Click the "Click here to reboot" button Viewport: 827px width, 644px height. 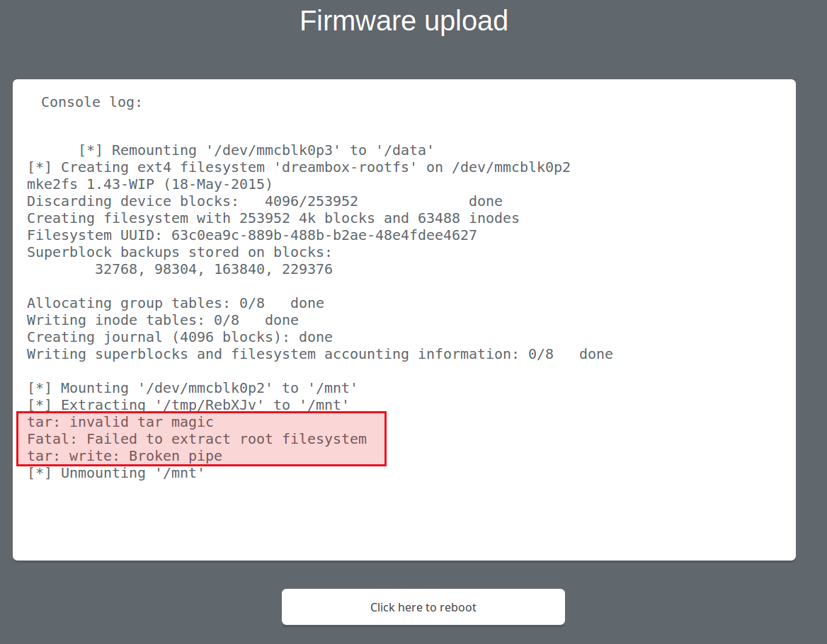coord(423,607)
